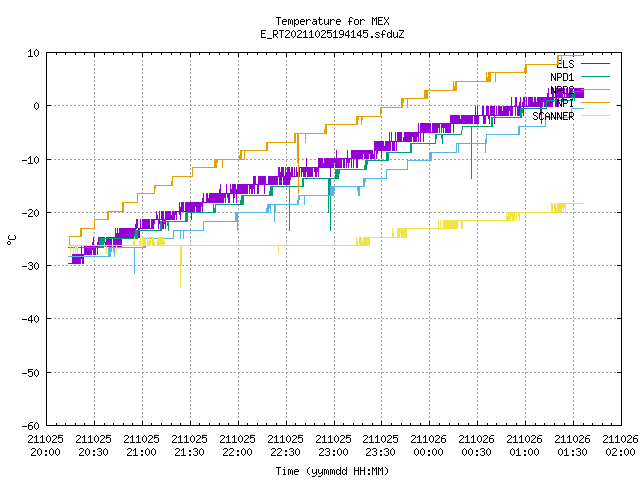Viewport: 640px width, 480px height.
Task: Click the y-axis label -40
Action: coord(31,319)
